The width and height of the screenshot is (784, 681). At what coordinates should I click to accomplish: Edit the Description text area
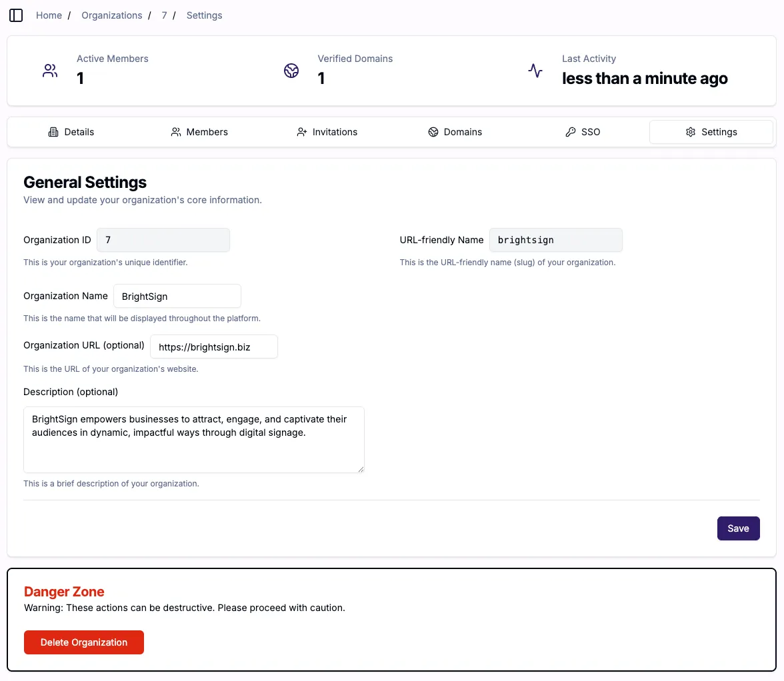(x=194, y=440)
